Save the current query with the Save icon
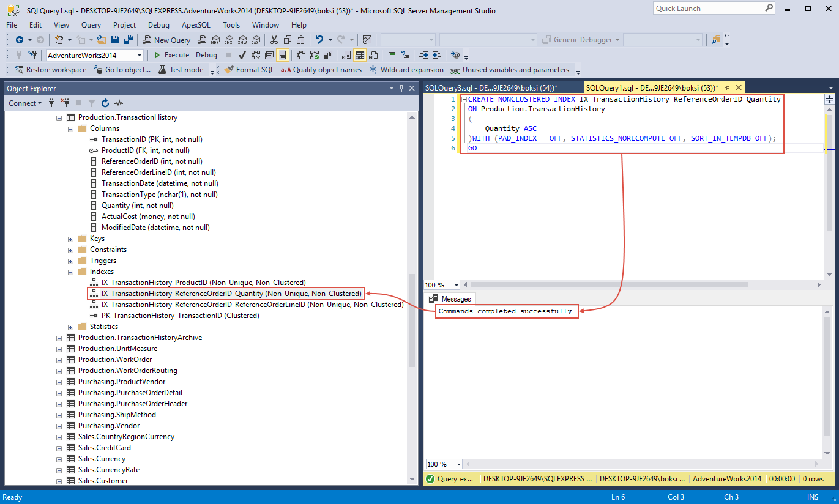This screenshot has width=839, height=504. (115, 40)
